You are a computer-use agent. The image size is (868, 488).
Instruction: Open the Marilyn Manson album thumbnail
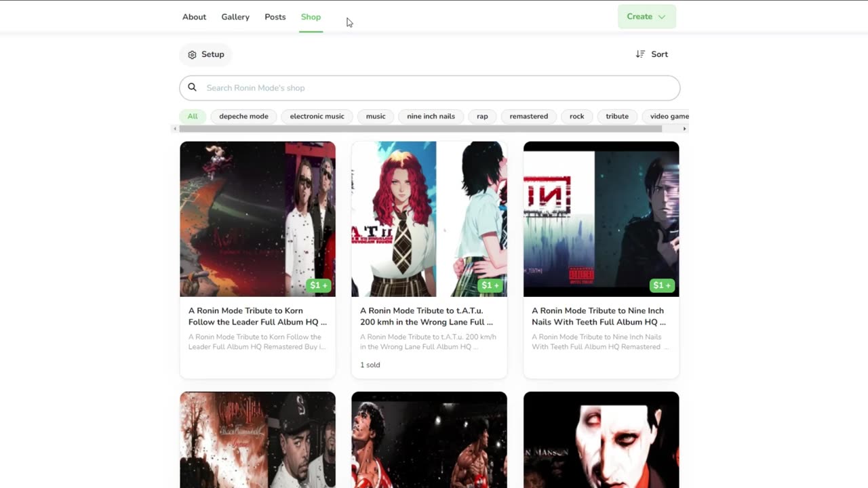tap(601, 440)
